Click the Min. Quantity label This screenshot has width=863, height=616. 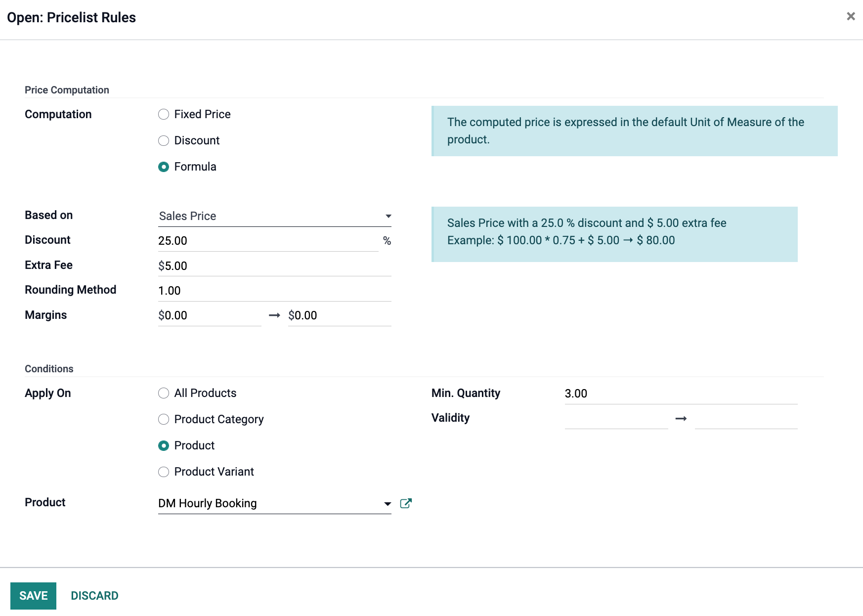pyautogui.click(x=466, y=393)
